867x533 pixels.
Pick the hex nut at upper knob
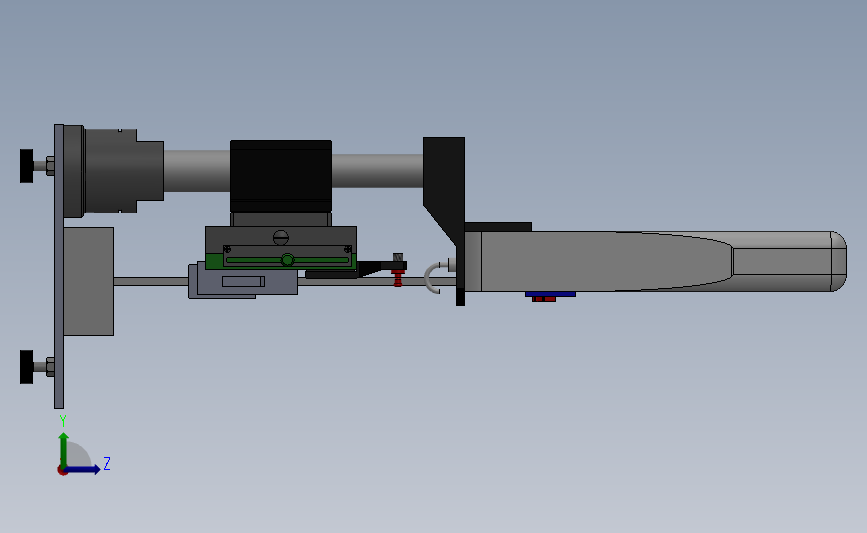coord(50,166)
